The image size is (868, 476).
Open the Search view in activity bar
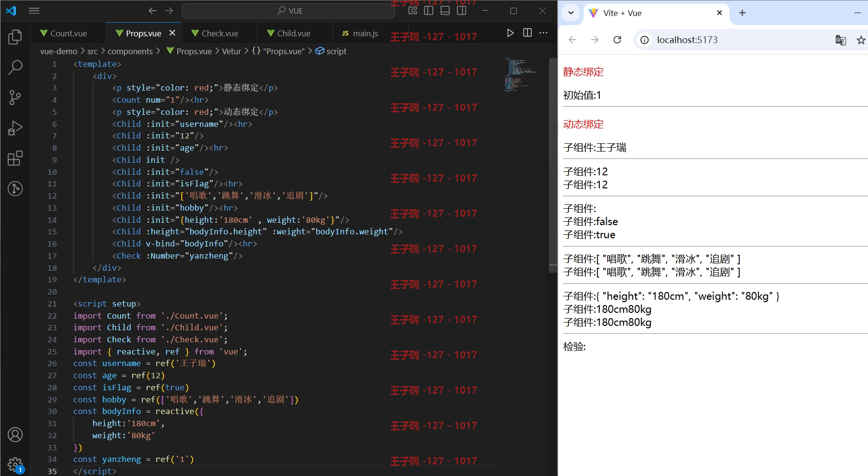[15, 67]
